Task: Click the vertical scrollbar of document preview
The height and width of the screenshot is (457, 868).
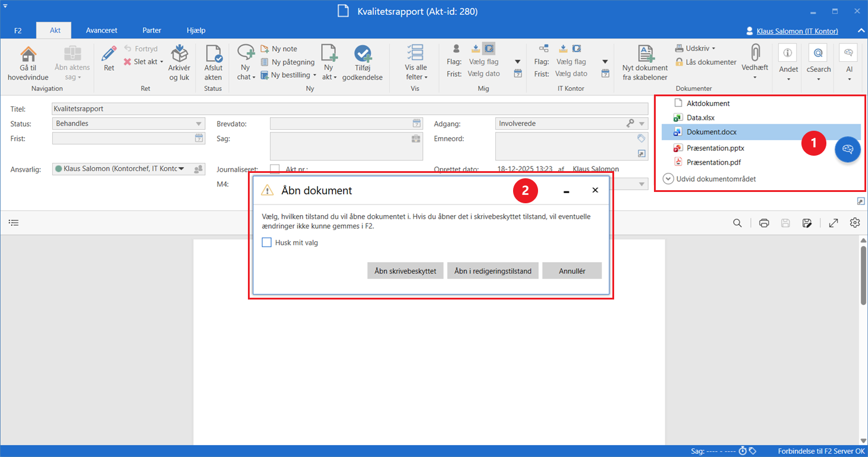Action: [863, 275]
